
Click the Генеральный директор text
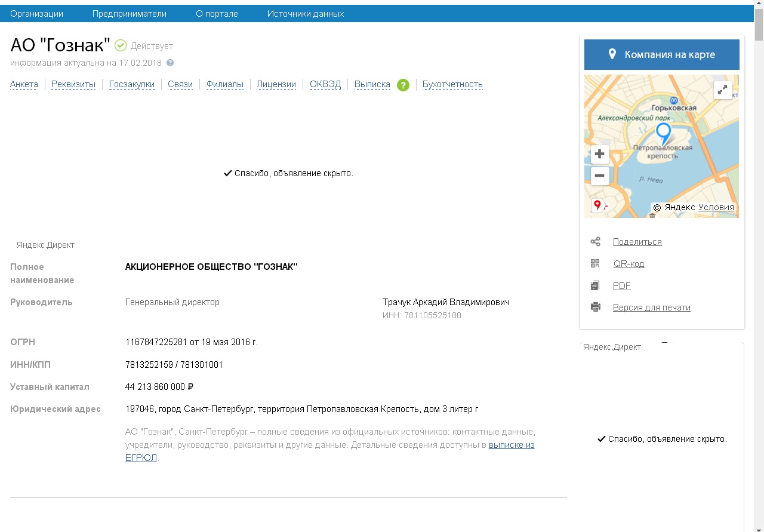(172, 302)
